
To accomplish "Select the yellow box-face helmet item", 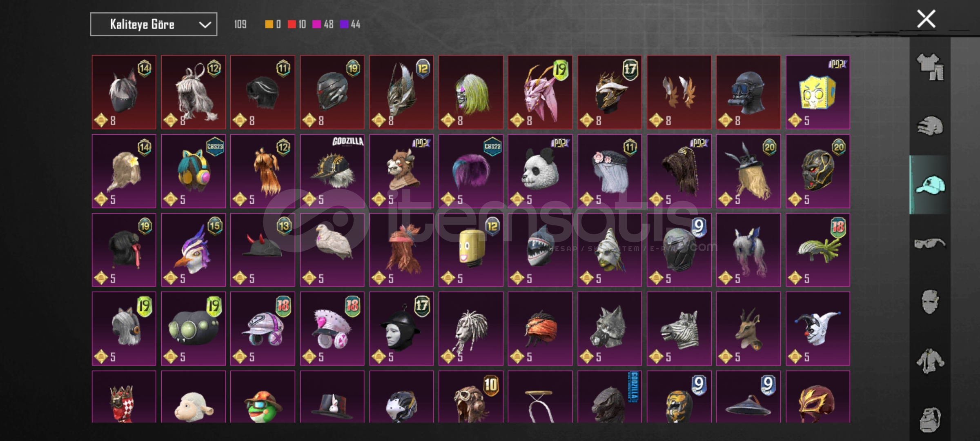I will pos(818,92).
